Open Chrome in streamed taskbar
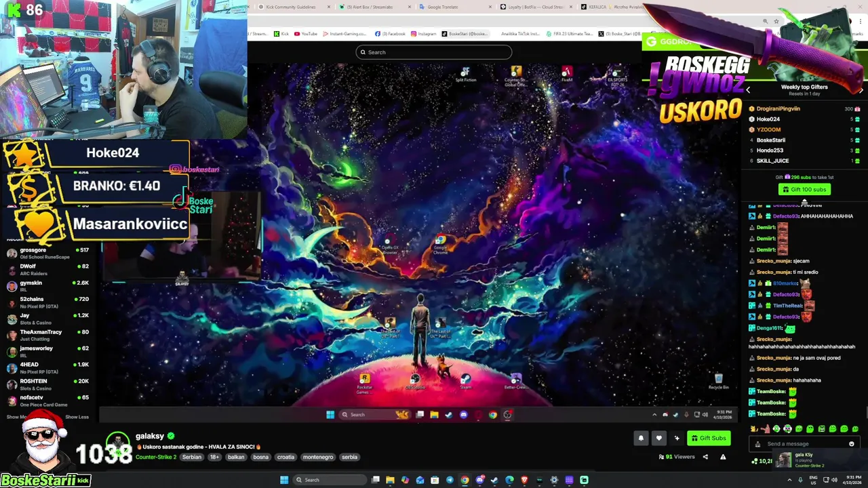Screen dimensions: 868x488 (x=493, y=415)
